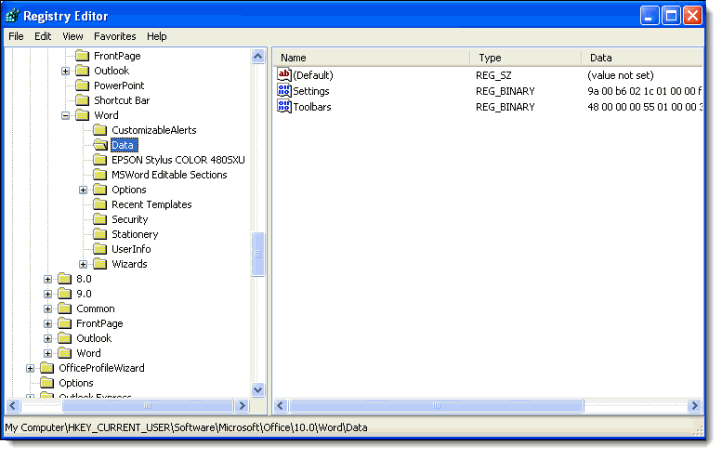Minimize the Registry Editor window
The height and width of the screenshot is (454, 720).
click(649, 16)
